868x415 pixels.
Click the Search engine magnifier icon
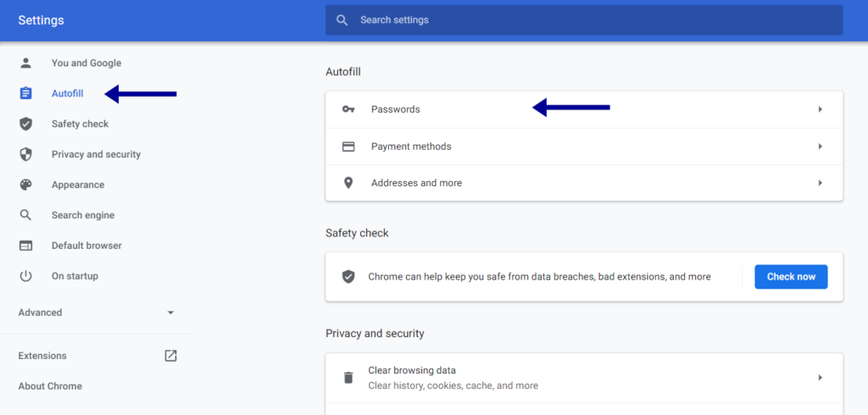[x=25, y=215]
